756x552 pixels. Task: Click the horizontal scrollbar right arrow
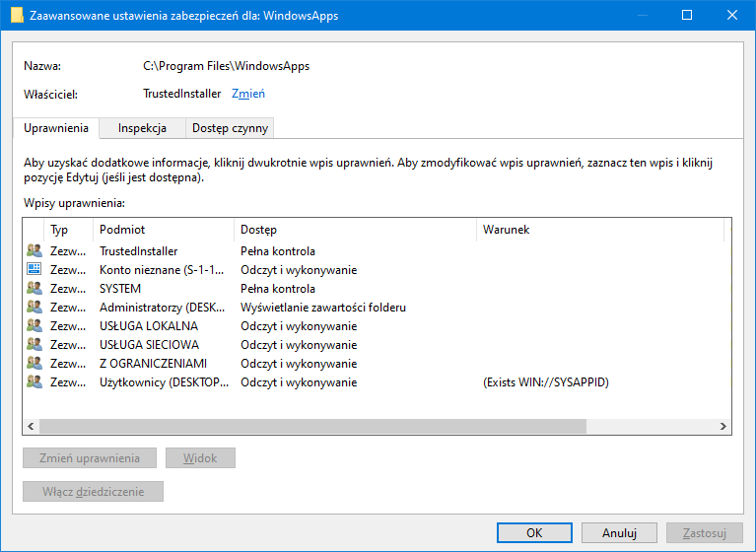(722, 426)
